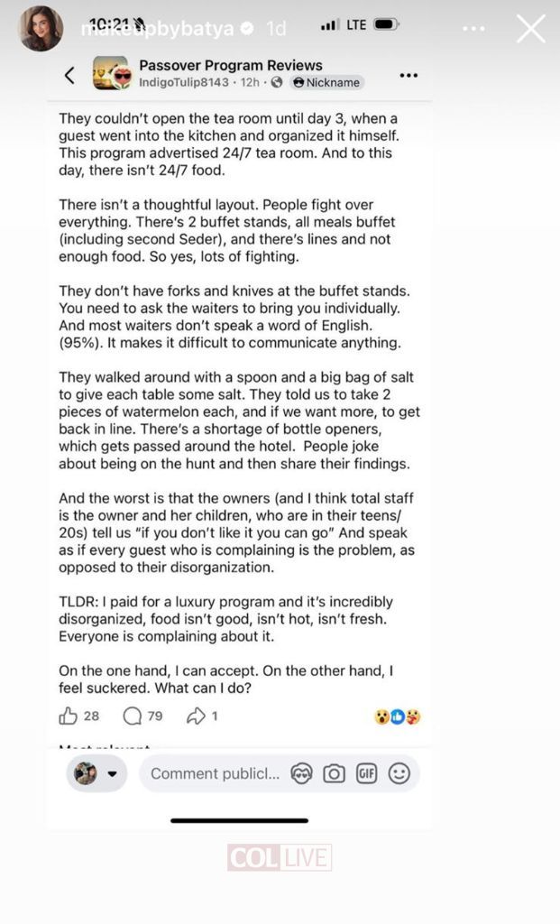This screenshot has height=924, width=560.
Task: Open the post's three-dot options menu
Action: tap(409, 75)
